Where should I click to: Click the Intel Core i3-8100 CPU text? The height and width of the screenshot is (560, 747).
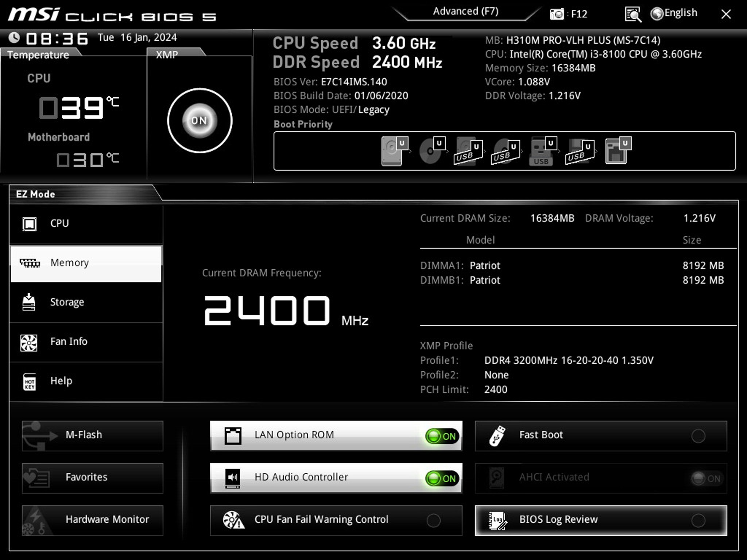click(593, 54)
